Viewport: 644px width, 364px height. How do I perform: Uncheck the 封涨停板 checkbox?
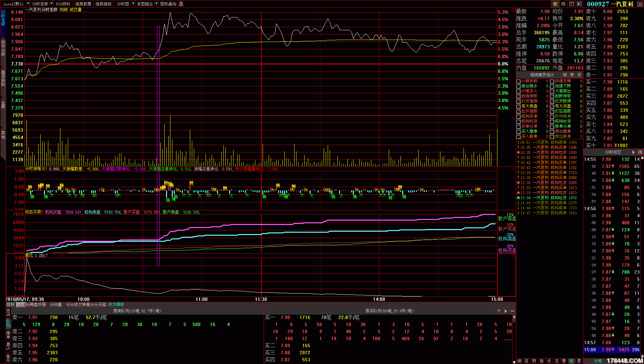pyautogui.click(x=519, y=96)
